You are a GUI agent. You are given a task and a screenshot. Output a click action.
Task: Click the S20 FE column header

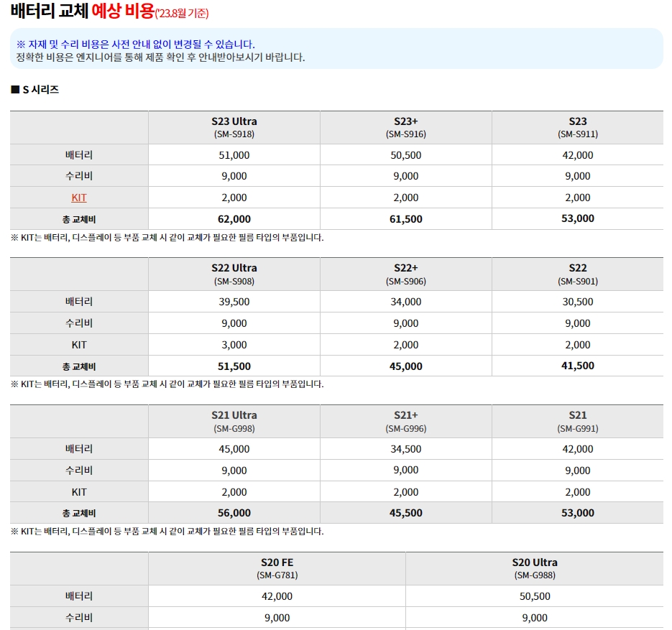[x=277, y=568]
